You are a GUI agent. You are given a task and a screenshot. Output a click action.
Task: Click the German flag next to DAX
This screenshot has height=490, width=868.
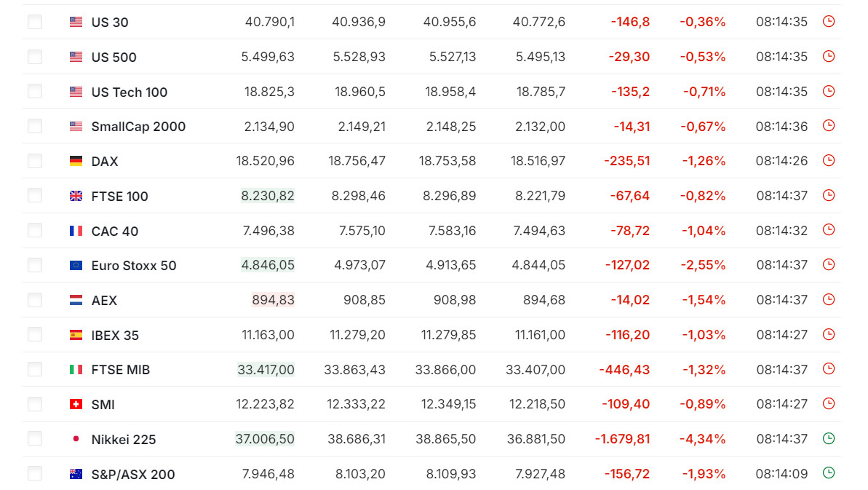pyautogui.click(x=76, y=161)
